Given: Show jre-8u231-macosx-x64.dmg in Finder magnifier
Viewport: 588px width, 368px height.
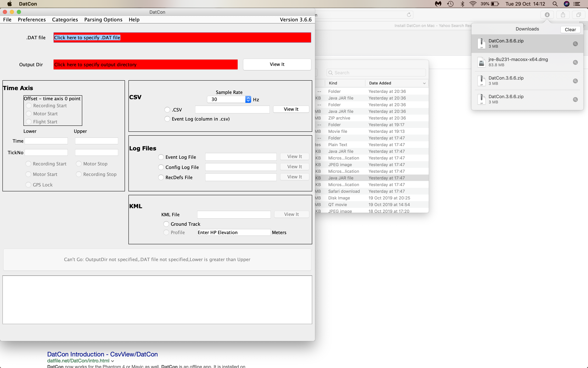Looking at the screenshot, I should click(575, 62).
